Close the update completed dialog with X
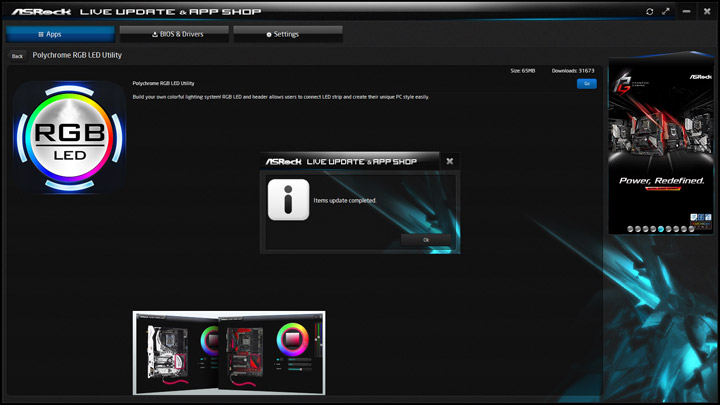The width and height of the screenshot is (720, 405). pyautogui.click(x=450, y=161)
